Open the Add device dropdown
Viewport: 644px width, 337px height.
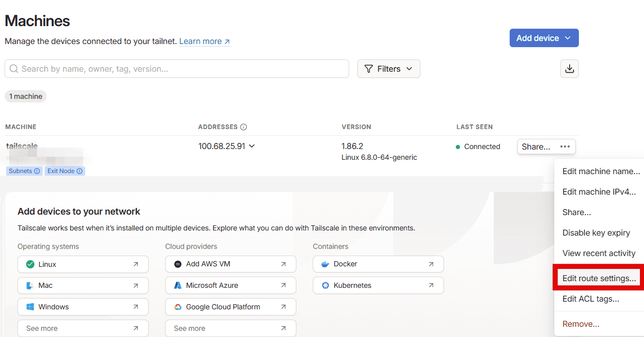pos(544,38)
